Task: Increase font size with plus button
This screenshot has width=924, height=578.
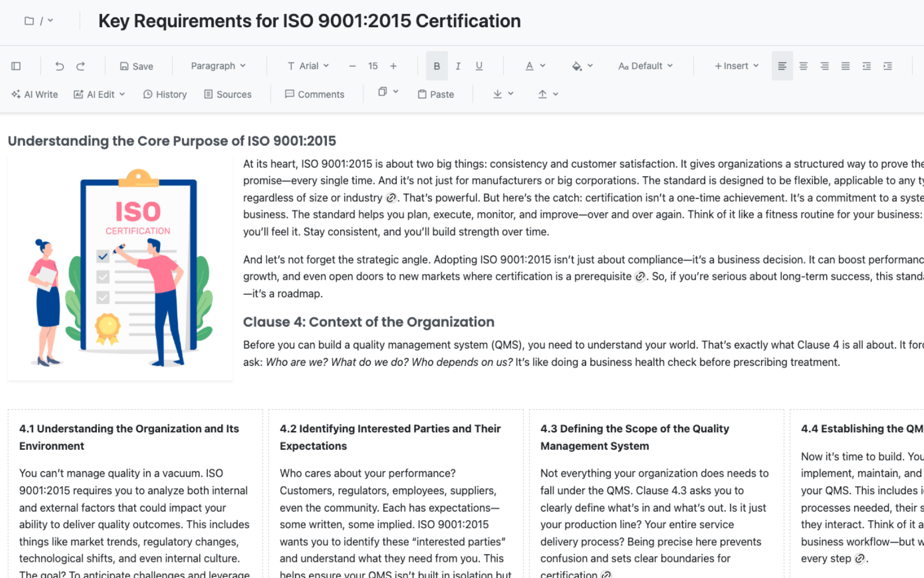Action: 393,66
